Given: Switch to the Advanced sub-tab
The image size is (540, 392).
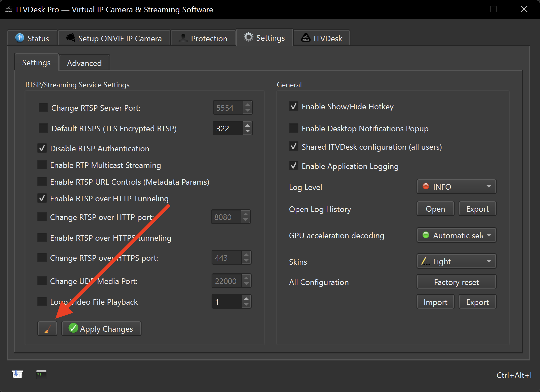Looking at the screenshot, I should tap(84, 63).
